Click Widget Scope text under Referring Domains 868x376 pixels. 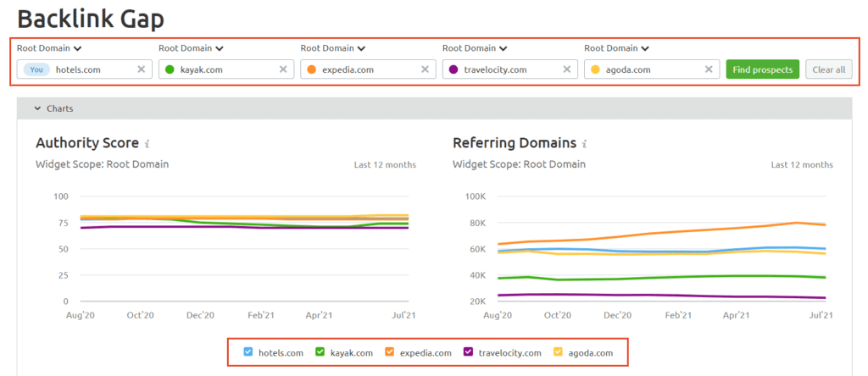pyautogui.click(x=519, y=164)
